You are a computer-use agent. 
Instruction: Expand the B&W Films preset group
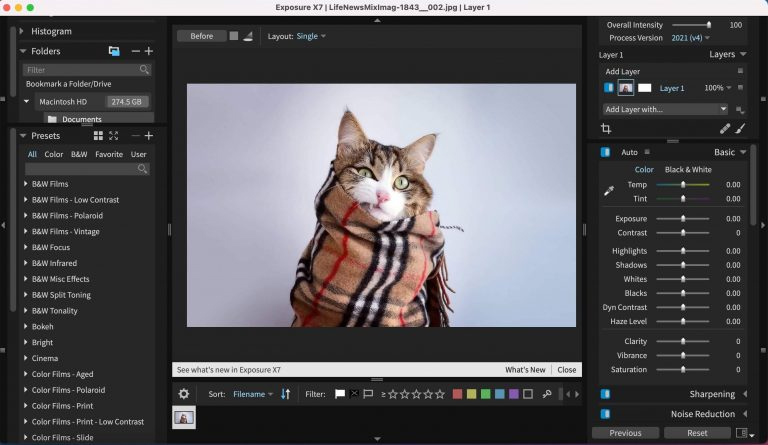click(x=25, y=184)
